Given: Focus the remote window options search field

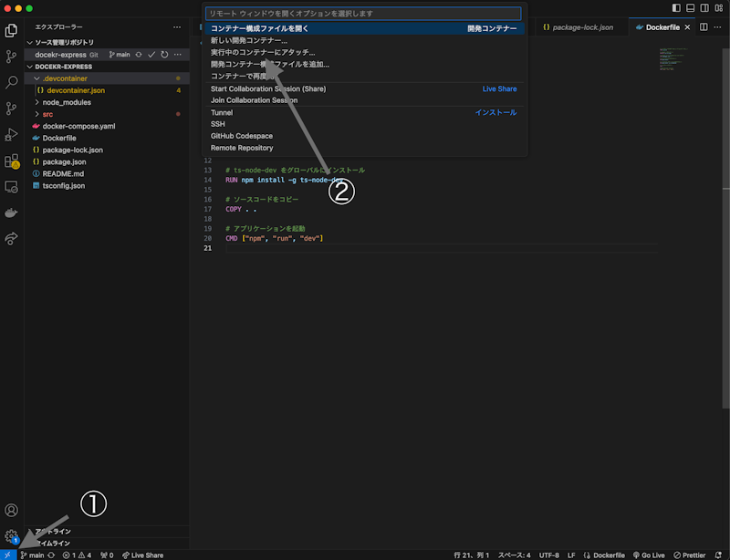Looking at the screenshot, I should coord(363,14).
